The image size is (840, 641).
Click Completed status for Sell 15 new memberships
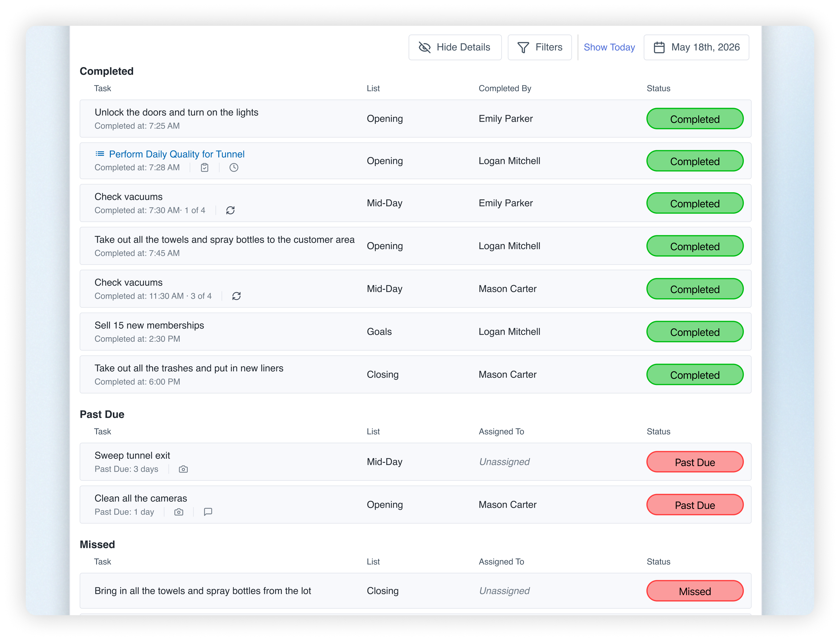click(695, 332)
